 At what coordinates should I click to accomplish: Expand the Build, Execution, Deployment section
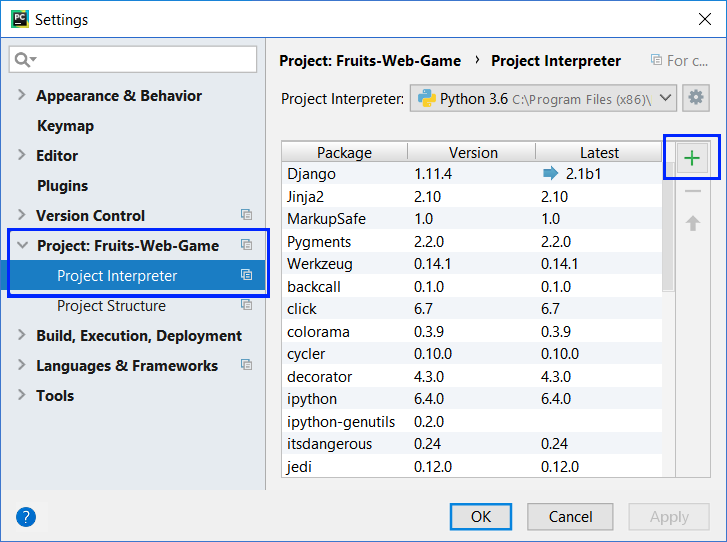pyautogui.click(x=22, y=336)
